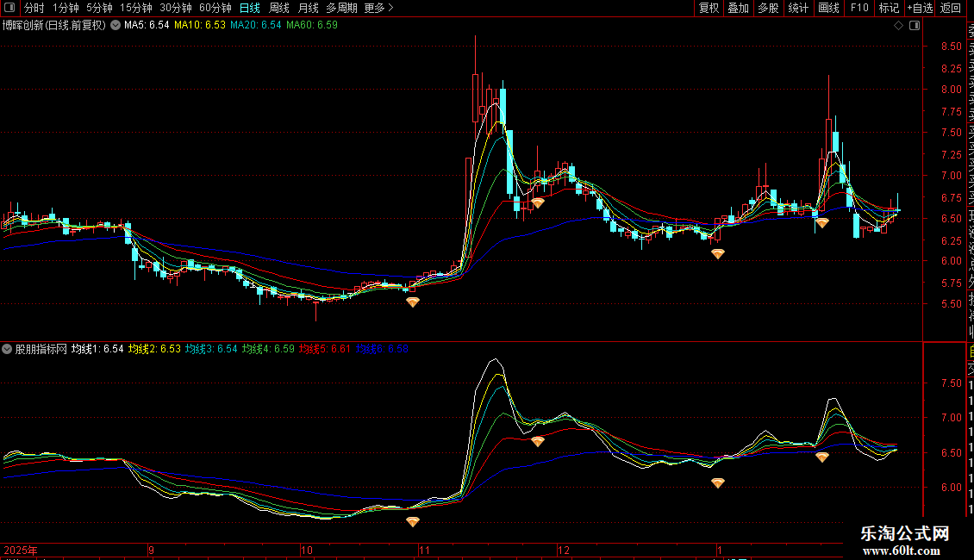The width and height of the screenshot is (974, 560).
Task: Select the 月线 monthly tab
Action: pyautogui.click(x=308, y=8)
